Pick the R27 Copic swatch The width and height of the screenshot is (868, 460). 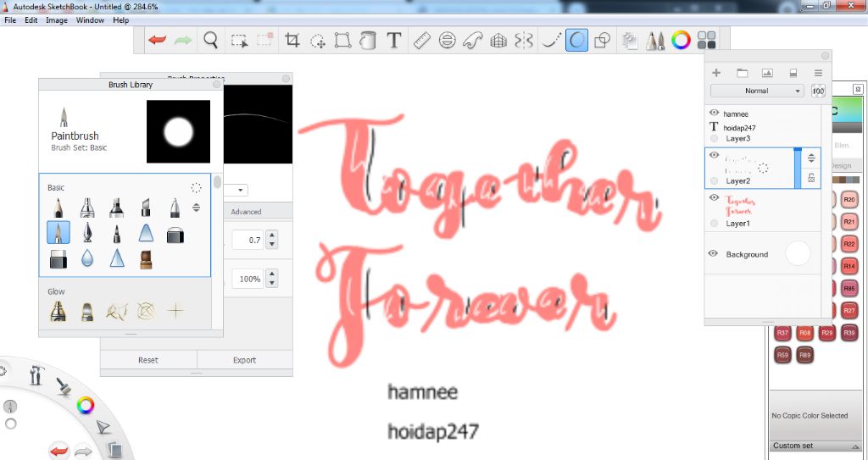coord(849,311)
